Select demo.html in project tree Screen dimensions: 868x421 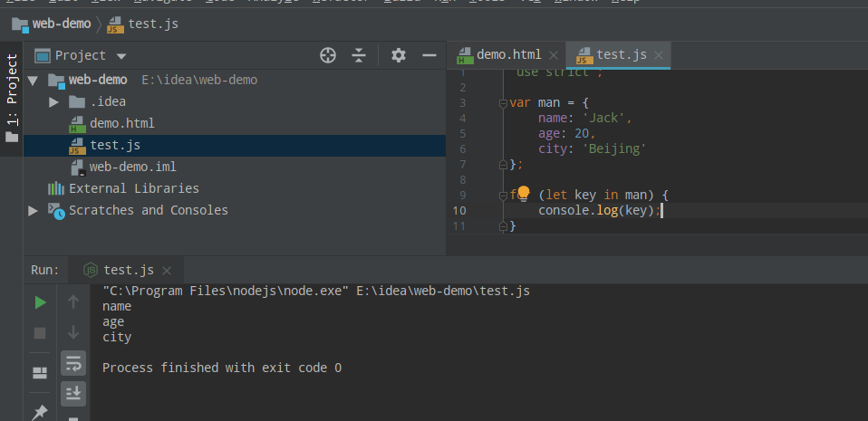[122, 123]
